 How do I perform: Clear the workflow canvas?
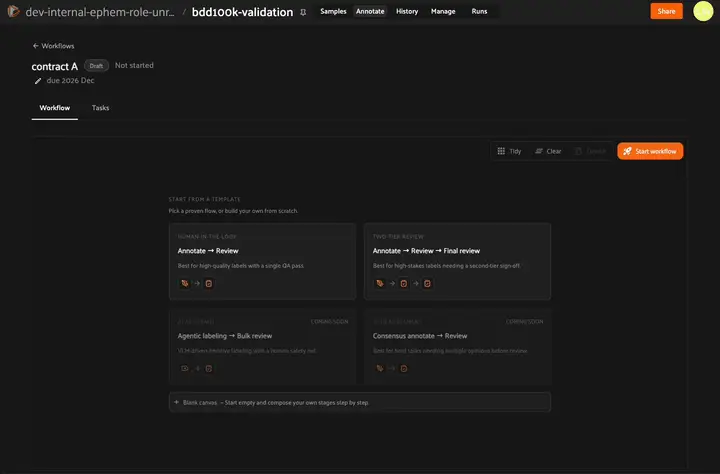(548, 151)
